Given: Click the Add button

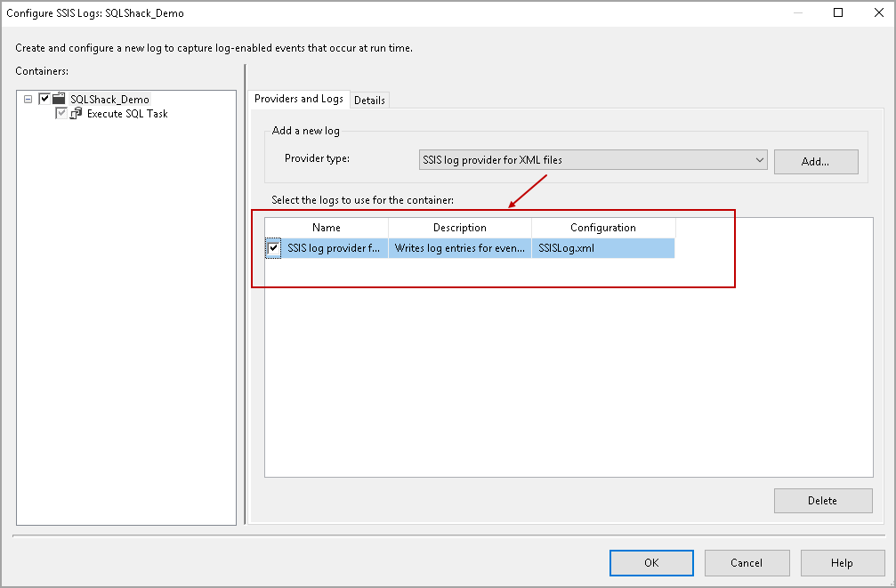Looking at the screenshot, I should coord(815,161).
